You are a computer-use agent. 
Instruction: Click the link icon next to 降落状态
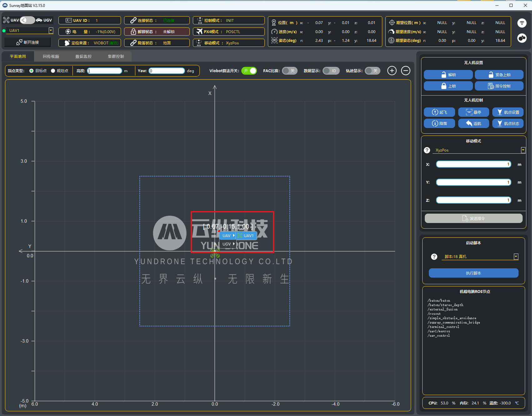(x=133, y=43)
